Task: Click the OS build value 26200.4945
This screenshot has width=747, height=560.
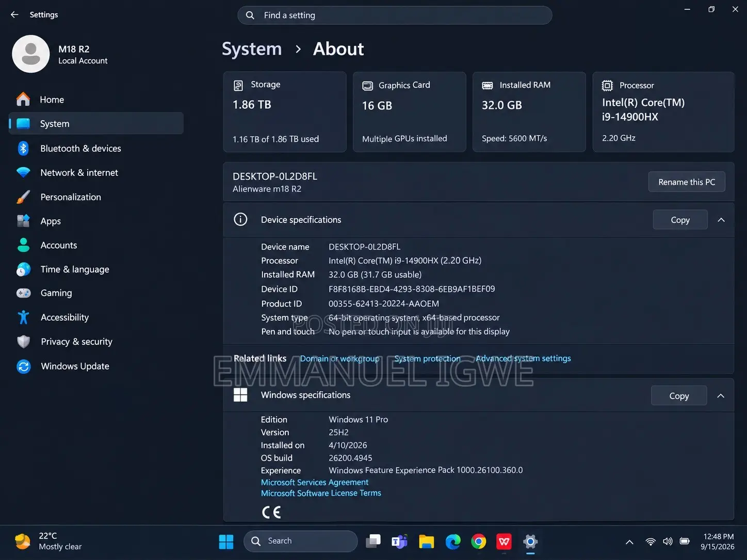Action: click(x=350, y=458)
